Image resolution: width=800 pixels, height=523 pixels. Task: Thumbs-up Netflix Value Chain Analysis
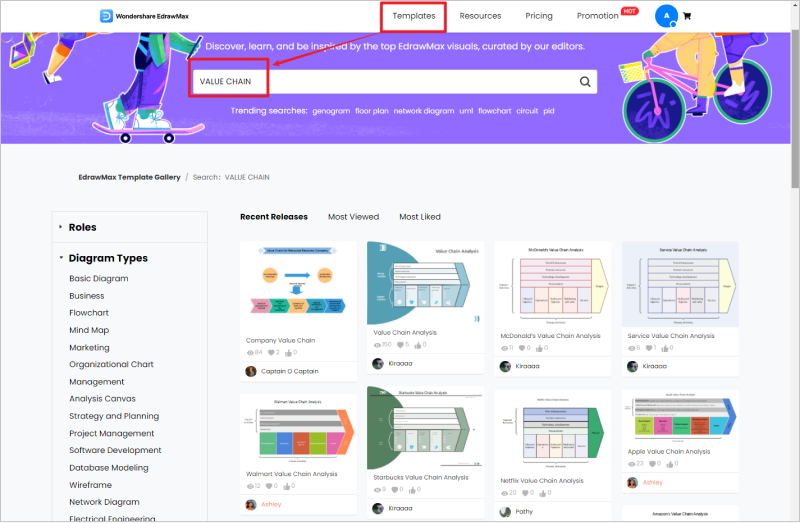(542, 493)
